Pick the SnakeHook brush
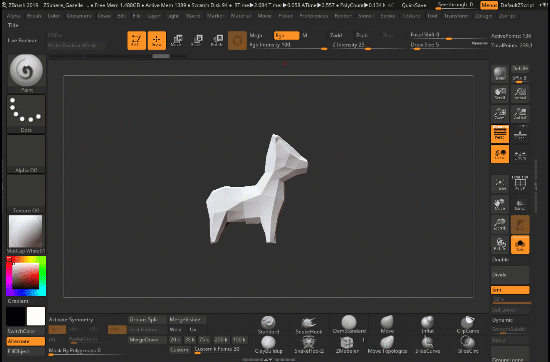550x362 pixels. click(309, 324)
